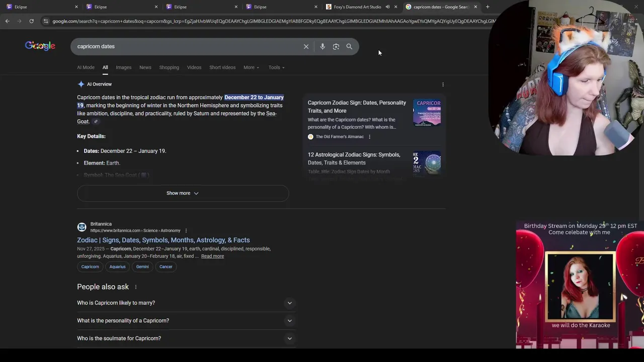Click the Aquarius chip under Britannica

point(117,267)
